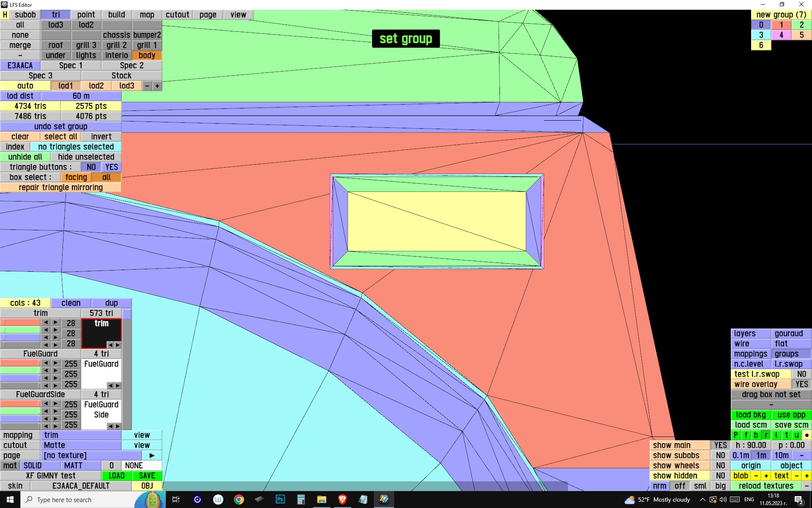Toggle wire overlay YES setting
The width and height of the screenshot is (812, 508).
[801, 384]
